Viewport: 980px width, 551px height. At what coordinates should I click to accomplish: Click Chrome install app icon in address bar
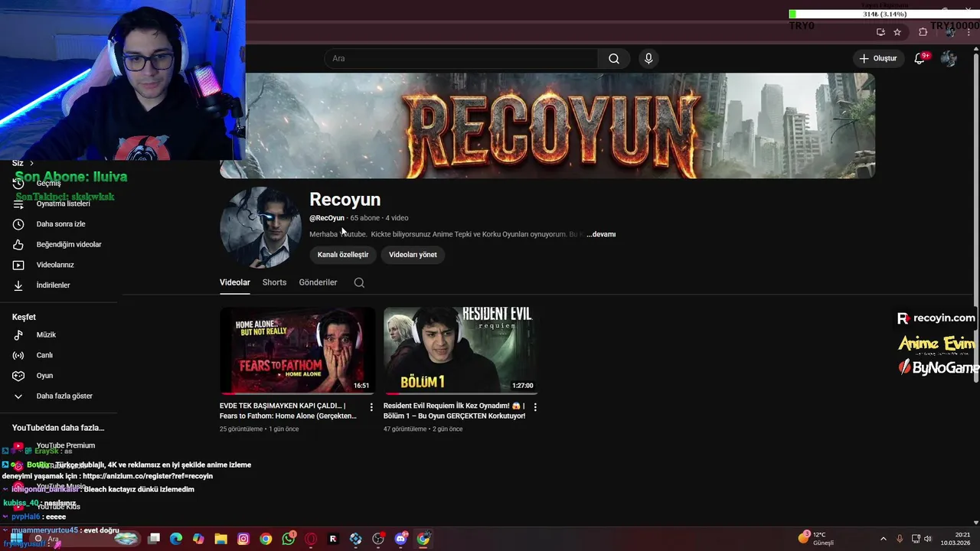(x=880, y=32)
